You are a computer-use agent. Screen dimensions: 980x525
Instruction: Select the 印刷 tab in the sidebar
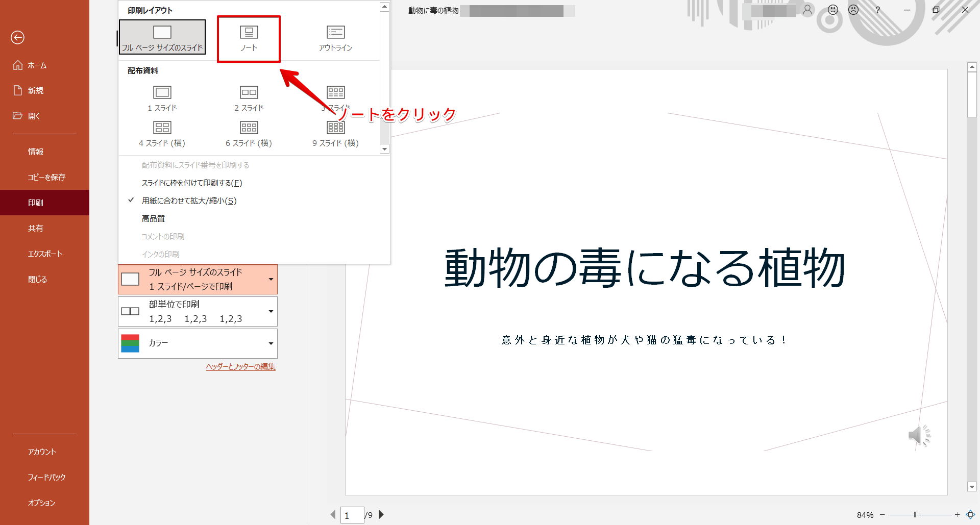44,203
